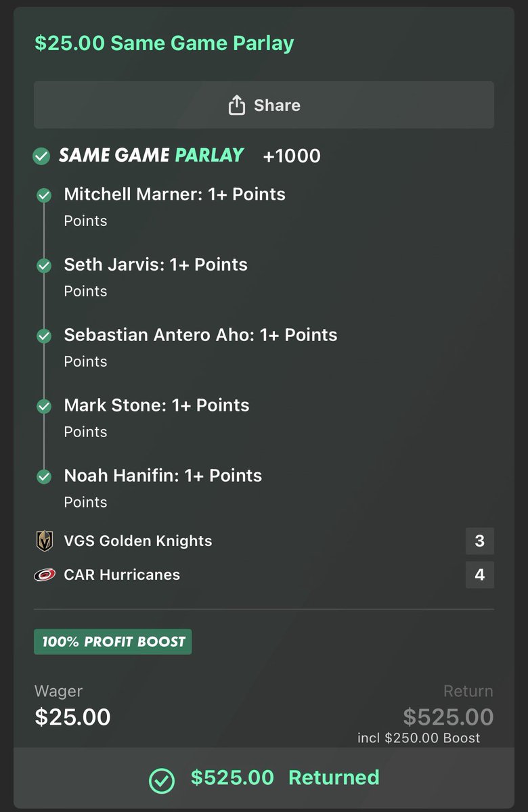Tap the Share button

[264, 105]
